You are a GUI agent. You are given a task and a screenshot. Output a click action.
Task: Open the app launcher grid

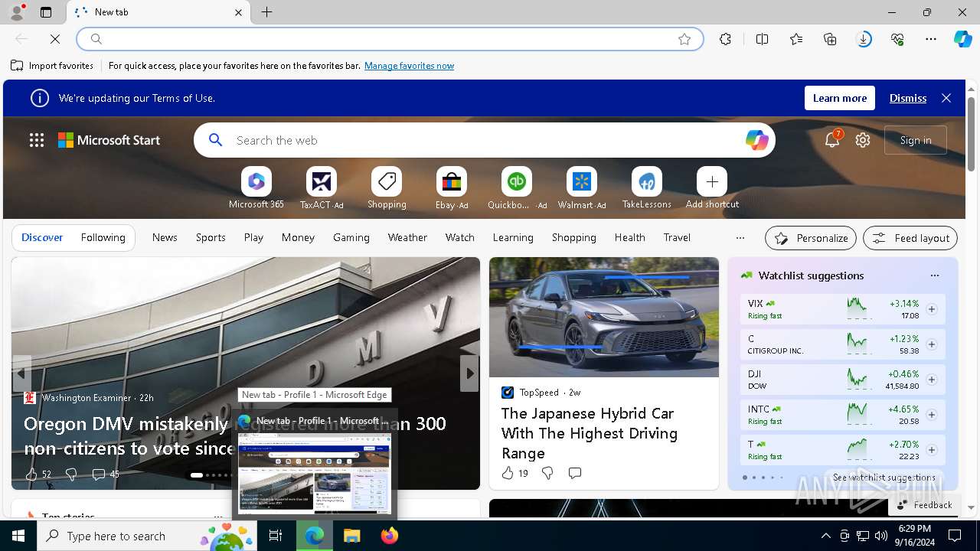[x=37, y=140]
